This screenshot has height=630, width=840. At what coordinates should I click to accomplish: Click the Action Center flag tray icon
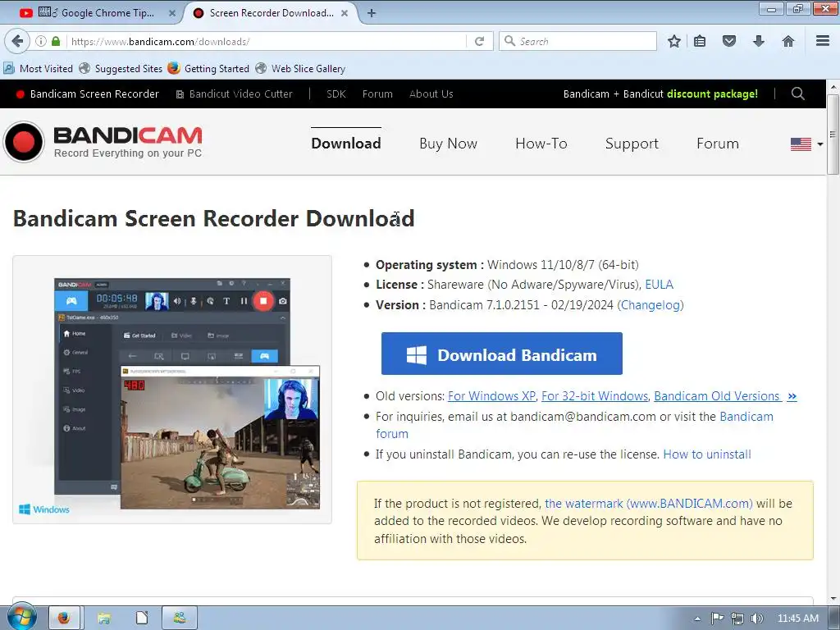pyautogui.click(x=717, y=619)
